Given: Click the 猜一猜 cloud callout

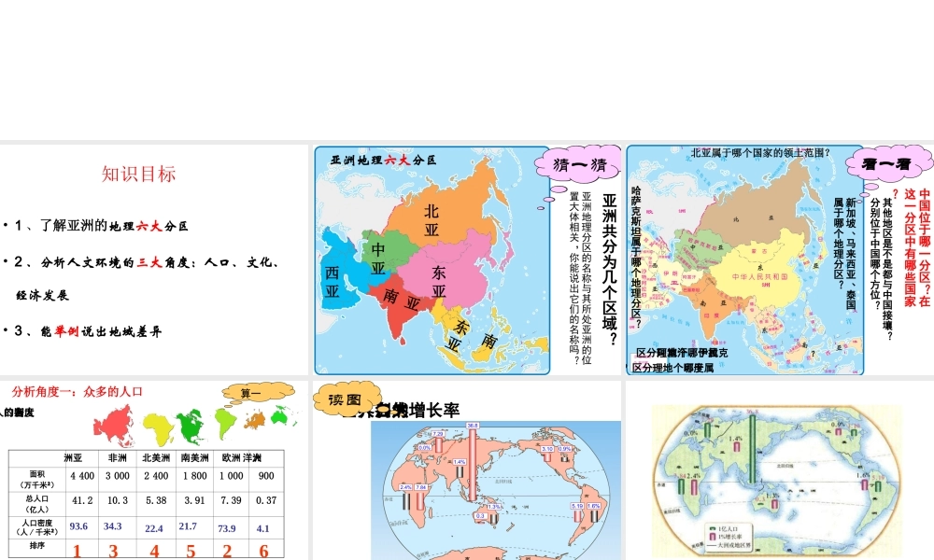Looking at the screenshot, I should click(x=578, y=164).
